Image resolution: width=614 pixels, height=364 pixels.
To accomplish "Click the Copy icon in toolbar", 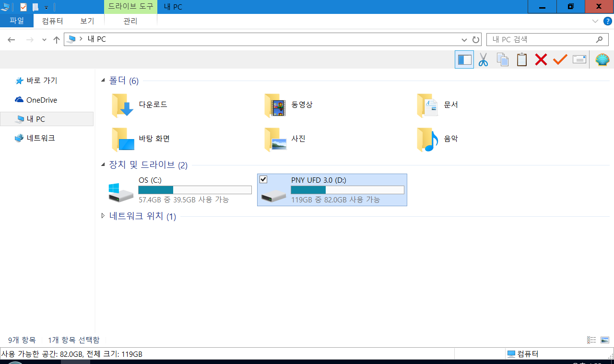I will (502, 60).
